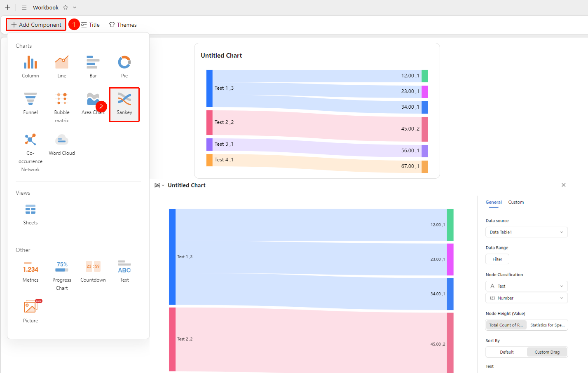Insert a Bar chart component
Viewport: 588px width, 373px height.
click(x=93, y=67)
